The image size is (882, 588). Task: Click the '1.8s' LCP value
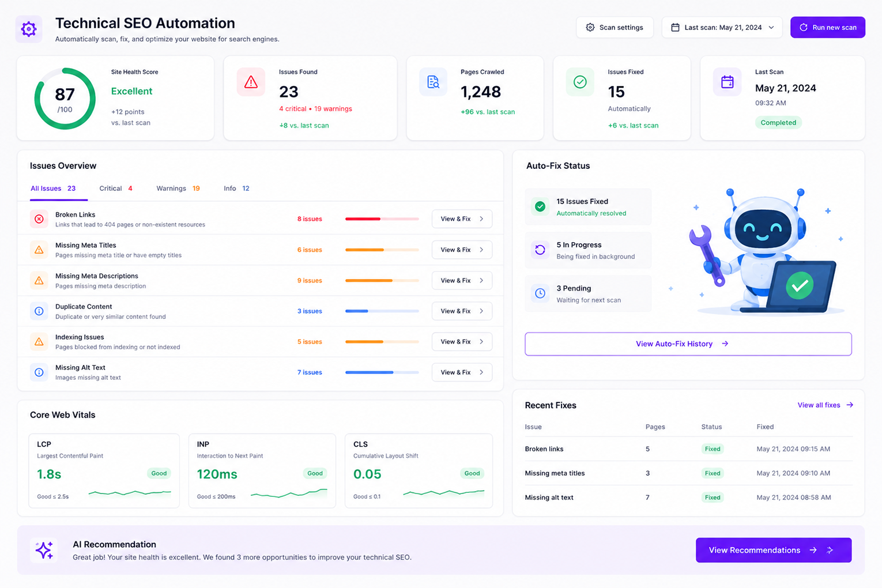[x=49, y=474]
